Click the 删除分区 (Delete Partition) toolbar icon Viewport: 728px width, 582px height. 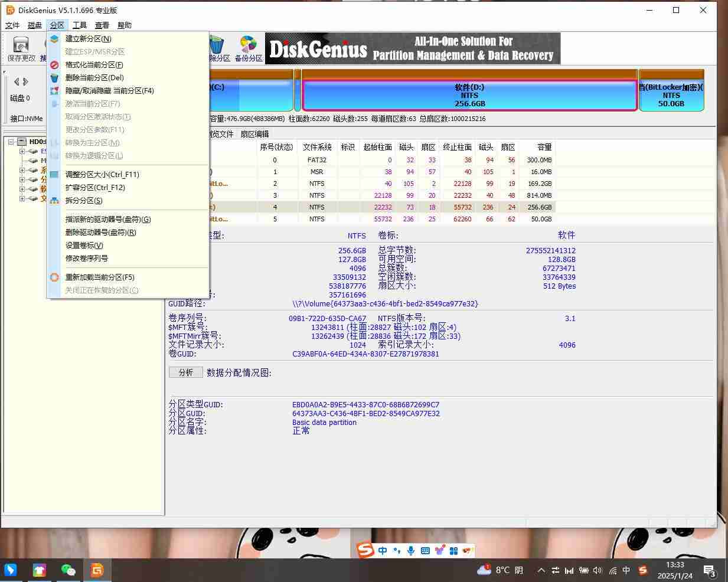click(x=217, y=46)
